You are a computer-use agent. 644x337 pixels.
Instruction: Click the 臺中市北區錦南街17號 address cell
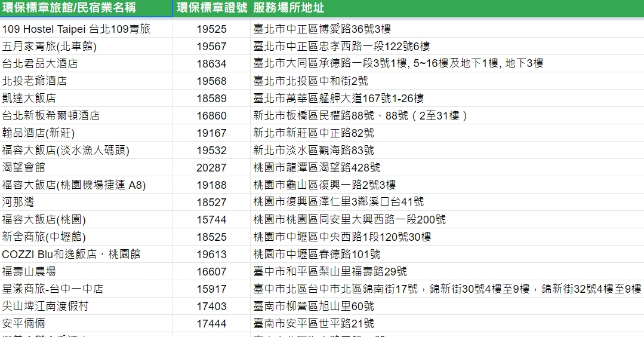(x=447, y=289)
